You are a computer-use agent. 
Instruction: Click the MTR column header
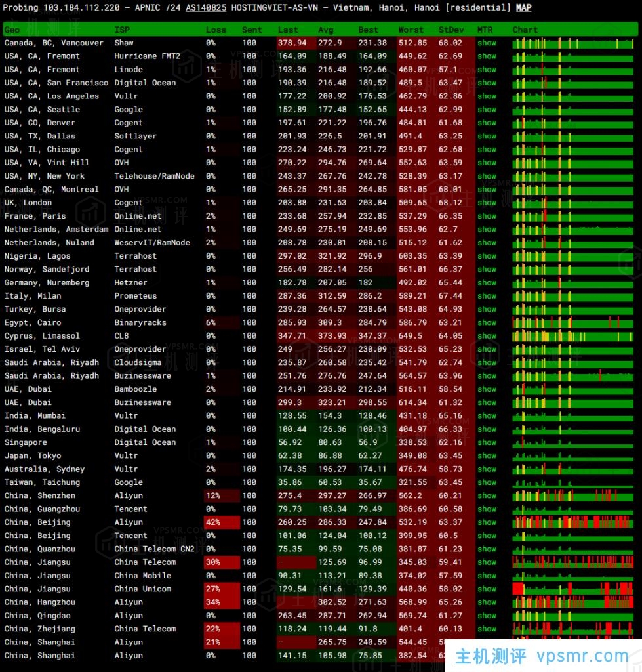(x=485, y=30)
